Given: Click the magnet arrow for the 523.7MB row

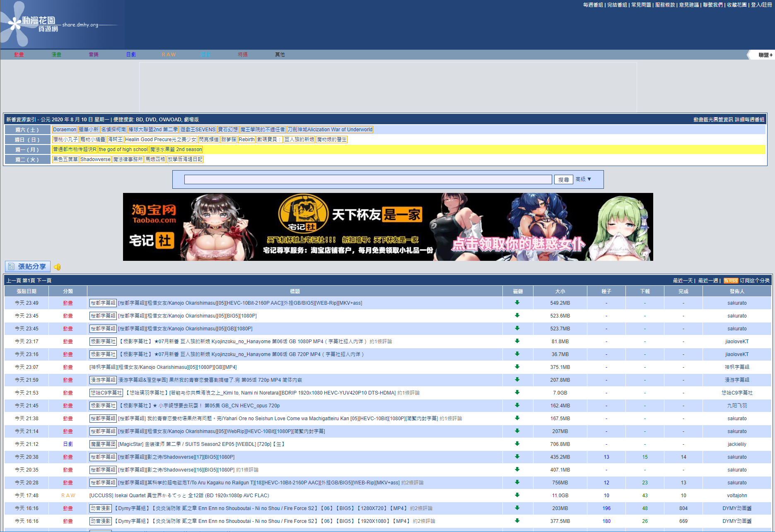Looking at the screenshot, I should click(x=517, y=328).
